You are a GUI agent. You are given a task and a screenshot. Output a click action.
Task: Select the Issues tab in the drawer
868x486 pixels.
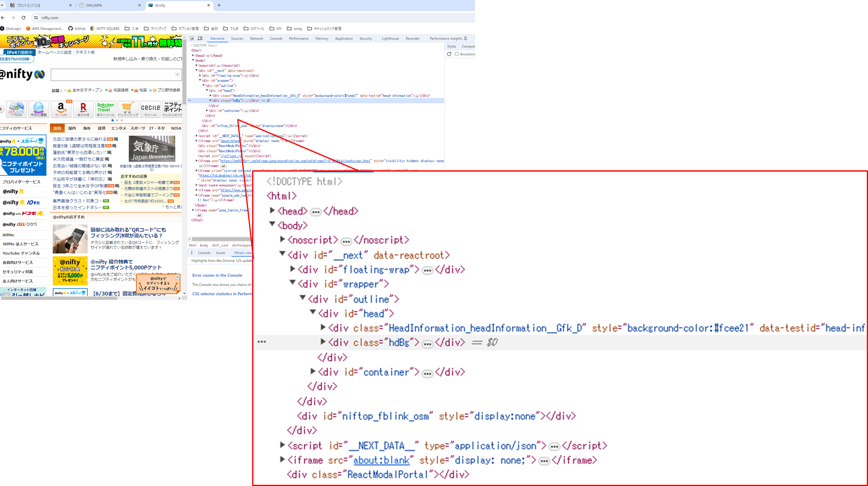pyautogui.click(x=220, y=253)
